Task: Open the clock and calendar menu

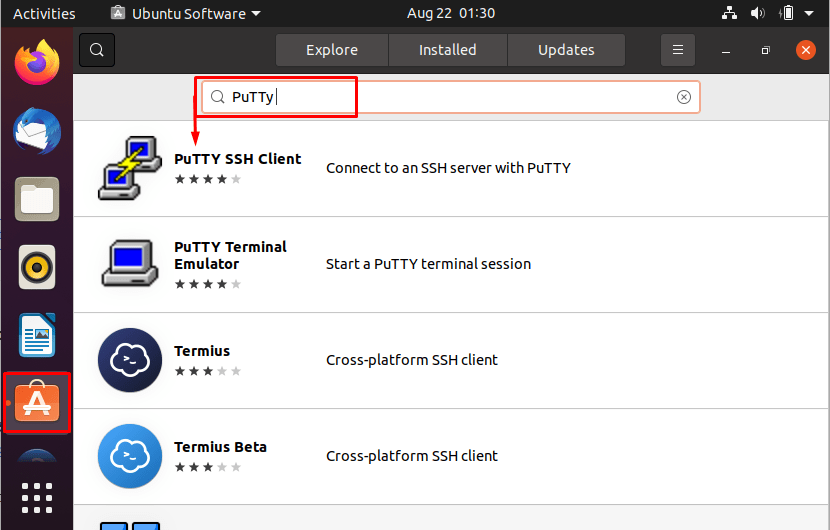Action: pyautogui.click(x=451, y=13)
